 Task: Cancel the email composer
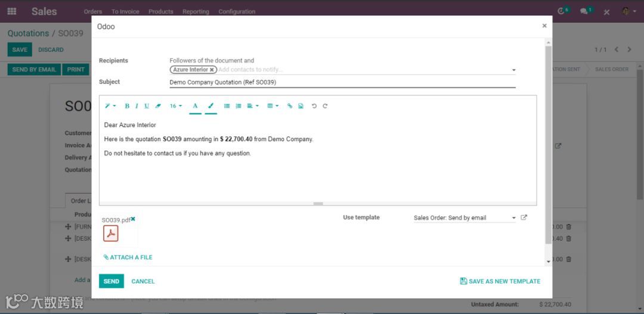[143, 281]
